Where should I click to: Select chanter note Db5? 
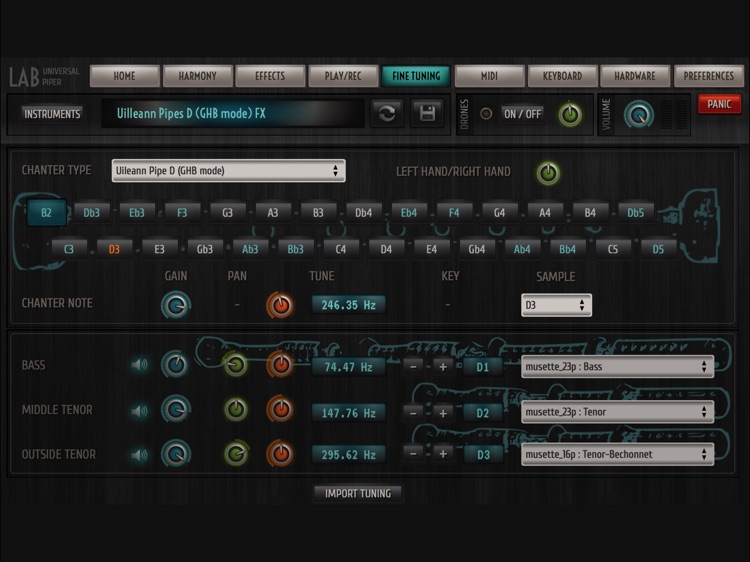pyautogui.click(x=635, y=213)
